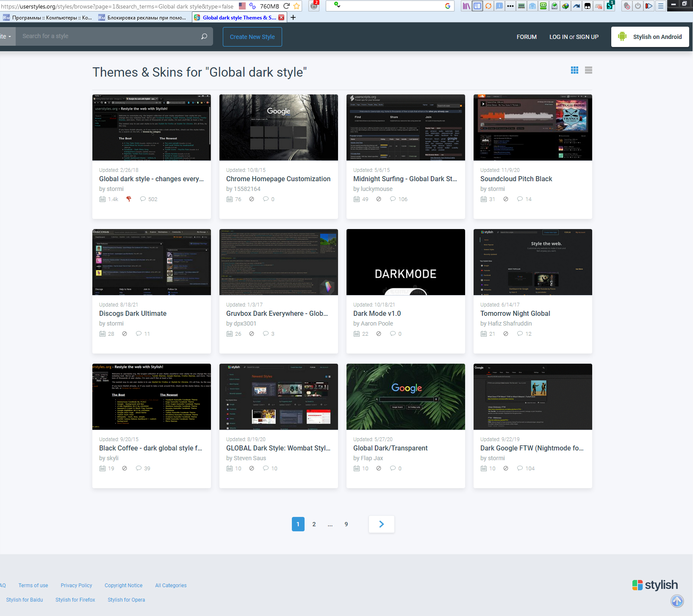Open the Library bookshelf toolbar icon

coord(466,6)
